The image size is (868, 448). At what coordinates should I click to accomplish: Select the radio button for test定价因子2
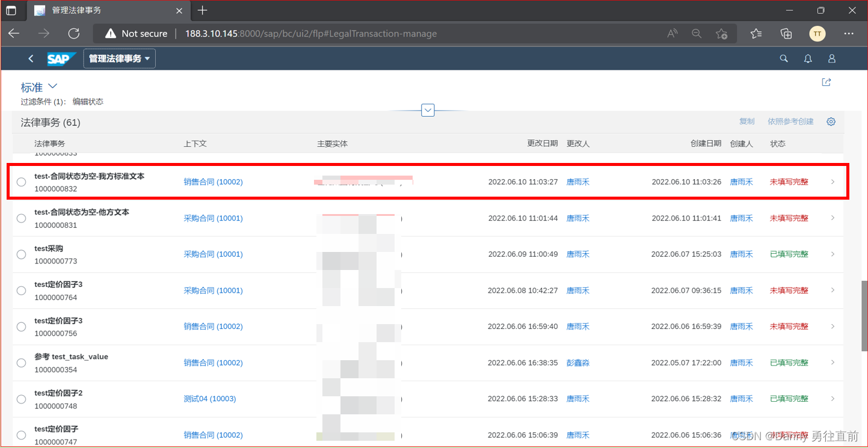[x=21, y=399]
